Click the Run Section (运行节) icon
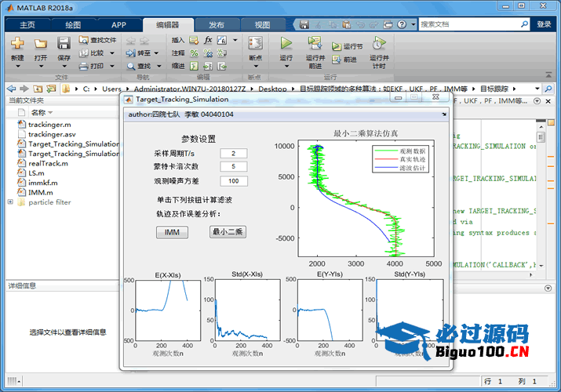Viewport: 561px width, 392px height. (337, 46)
